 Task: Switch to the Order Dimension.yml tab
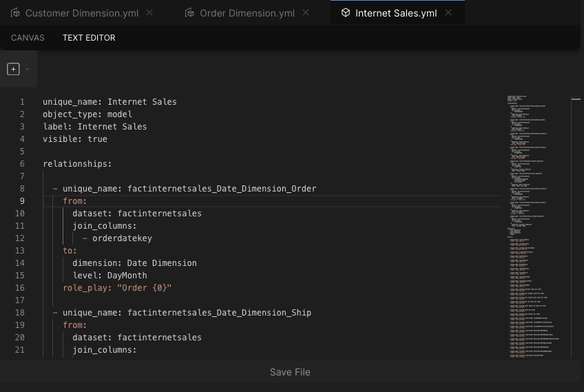click(247, 13)
